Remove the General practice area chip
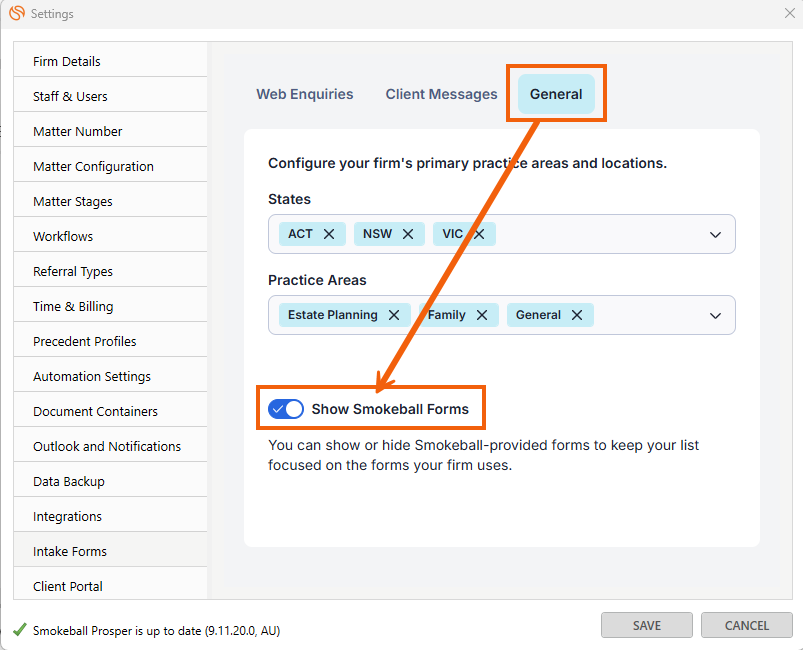The image size is (803, 650). (577, 315)
